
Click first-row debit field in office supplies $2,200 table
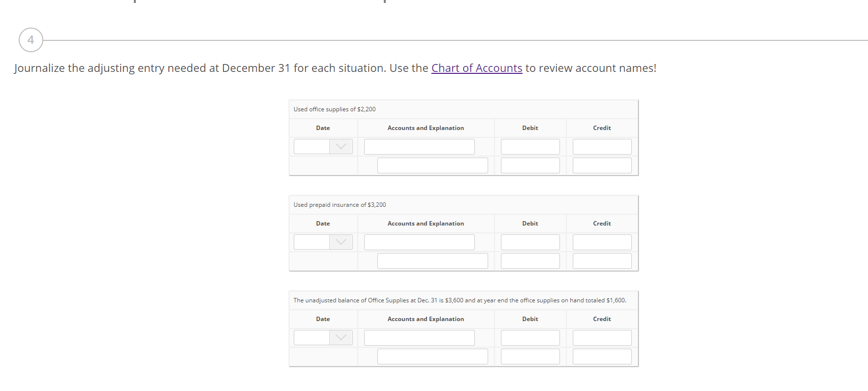click(x=530, y=146)
